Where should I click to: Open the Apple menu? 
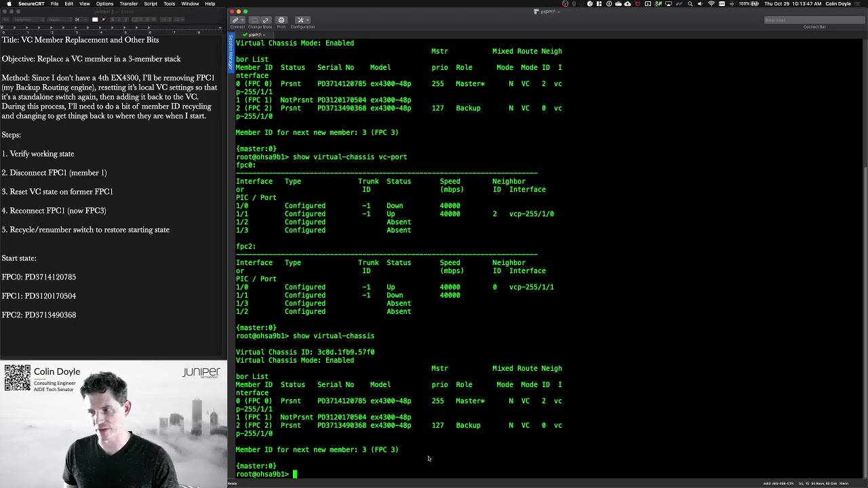8,3
